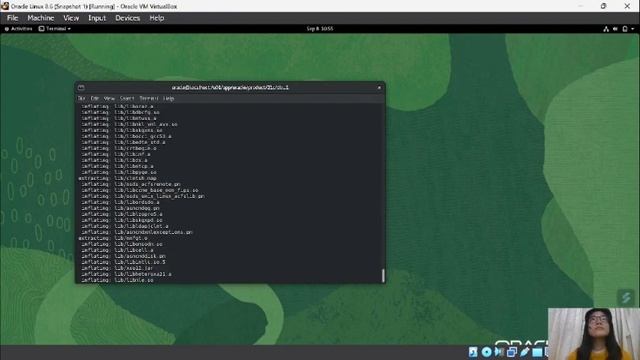Click Activities in the GNOME top bar

pos(18,29)
